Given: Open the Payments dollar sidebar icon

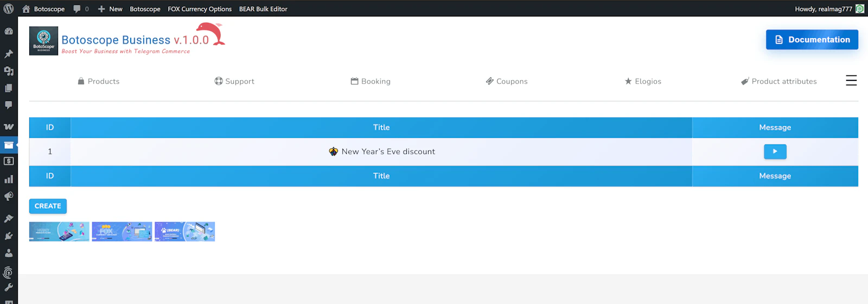Looking at the screenshot, I should tap(9, 161).
